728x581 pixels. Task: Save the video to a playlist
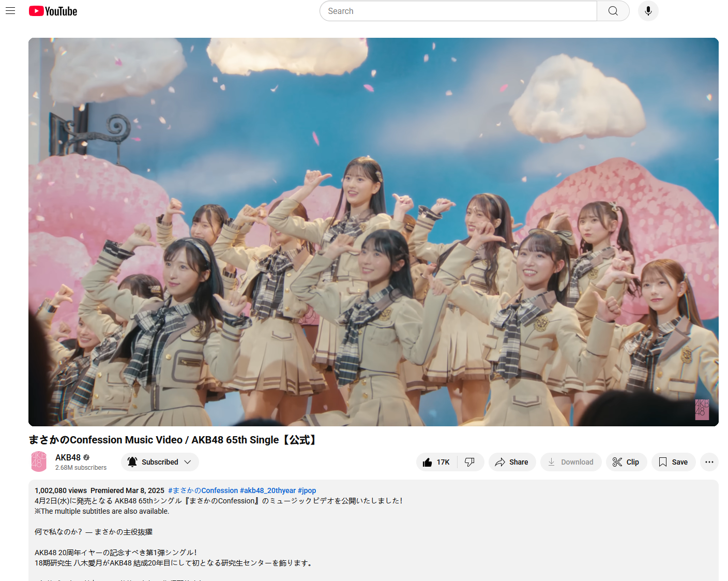coord(673,462)
